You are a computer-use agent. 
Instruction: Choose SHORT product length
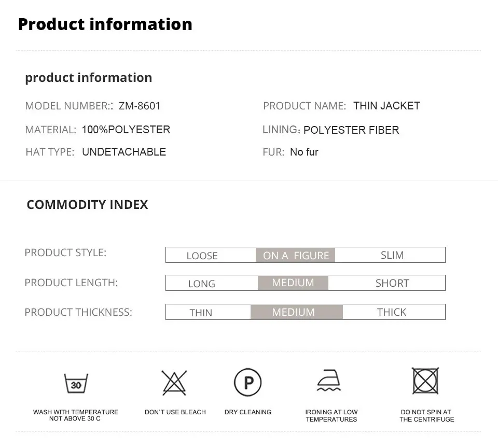coord(392,283)
